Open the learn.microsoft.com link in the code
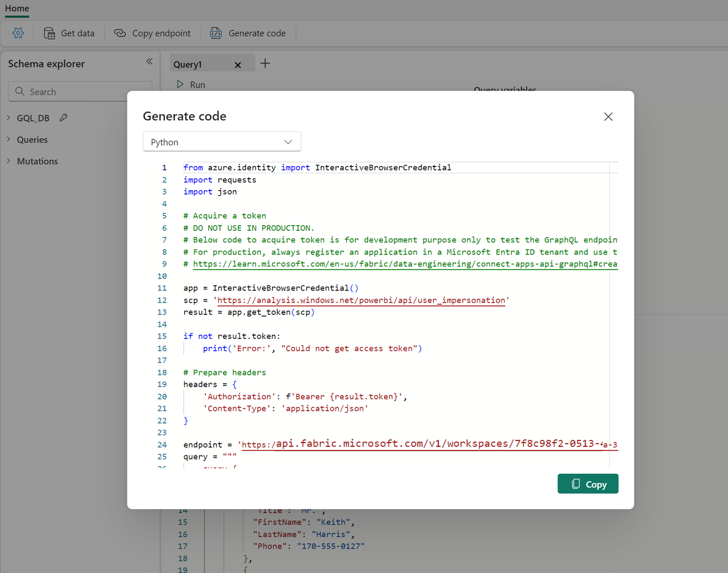728x573 pixels. (x=405, y=264)
